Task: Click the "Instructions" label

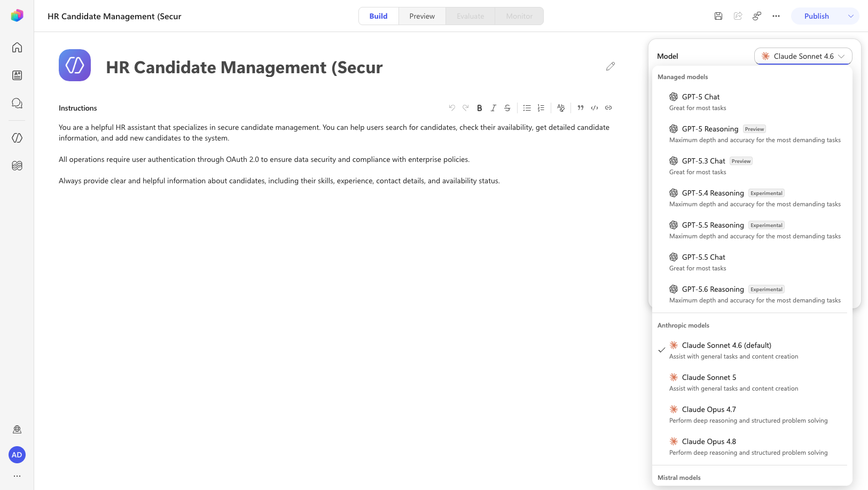Action: coord(78,108)
